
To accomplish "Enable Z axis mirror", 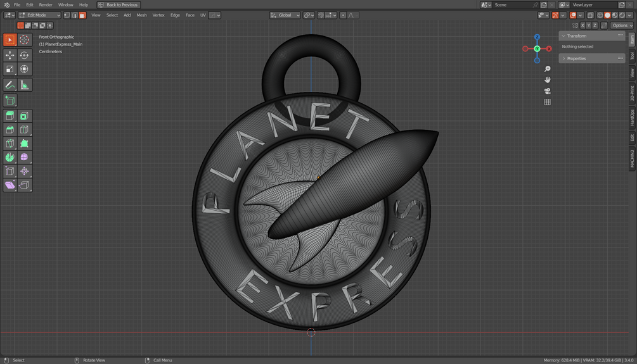I will [595, 25].
